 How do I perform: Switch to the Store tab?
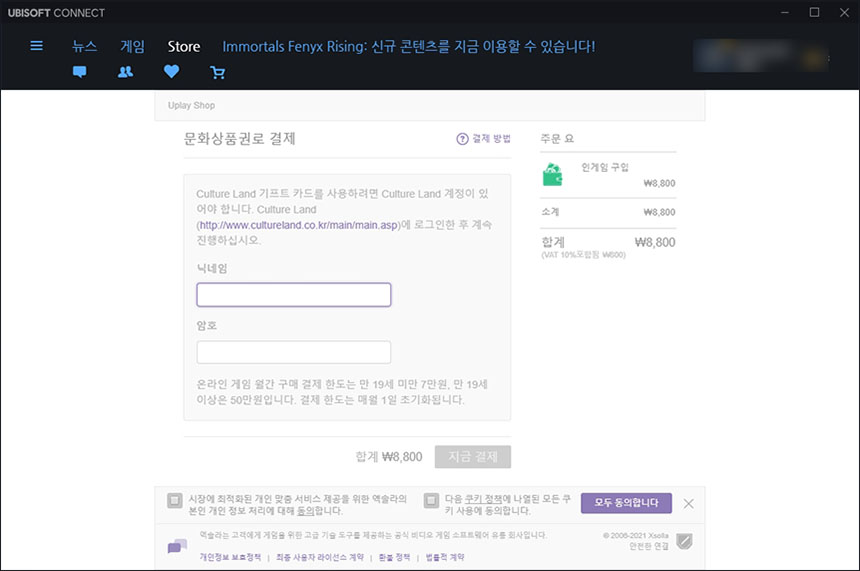tap(184, 47)
